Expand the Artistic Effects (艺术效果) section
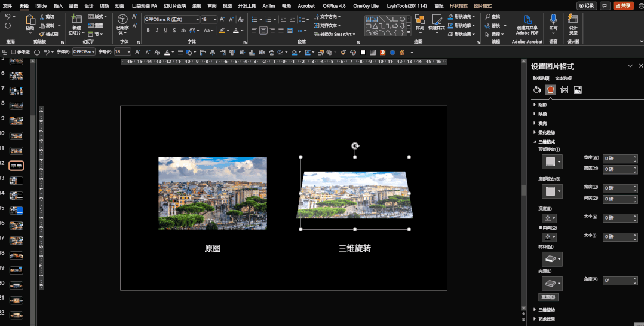This screenshot has height=326, width=644. [x=544, y=319]
